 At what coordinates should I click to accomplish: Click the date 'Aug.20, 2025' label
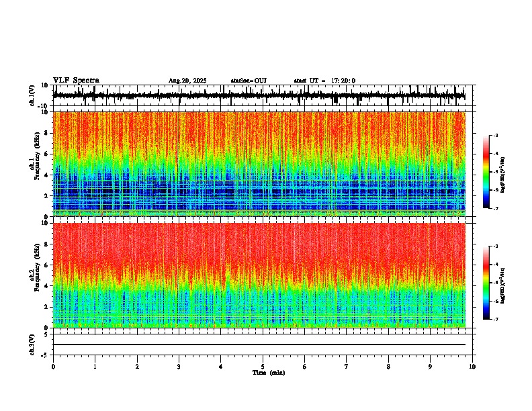click(x=187, y=81)
